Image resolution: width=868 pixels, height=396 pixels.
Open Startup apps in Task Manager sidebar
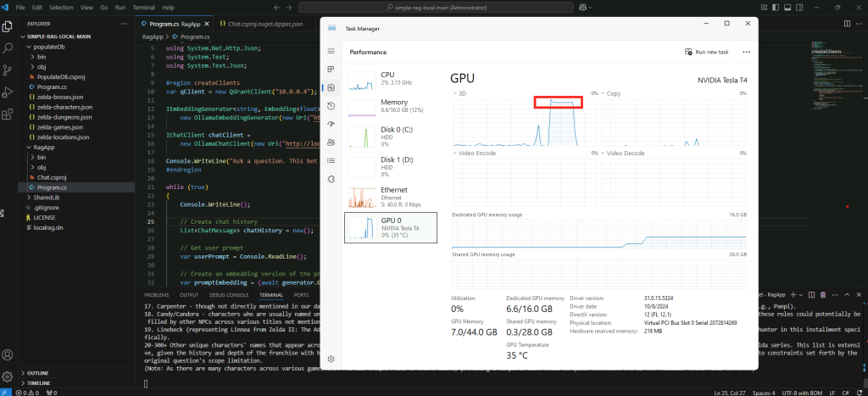click(331, 124)
